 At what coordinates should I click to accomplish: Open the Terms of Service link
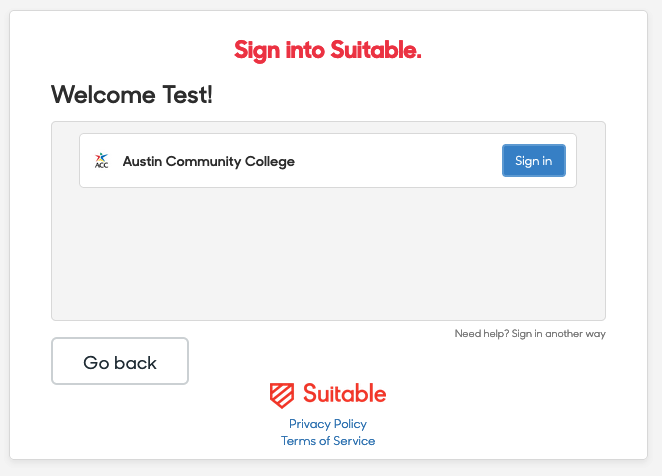tap(328, 441)
